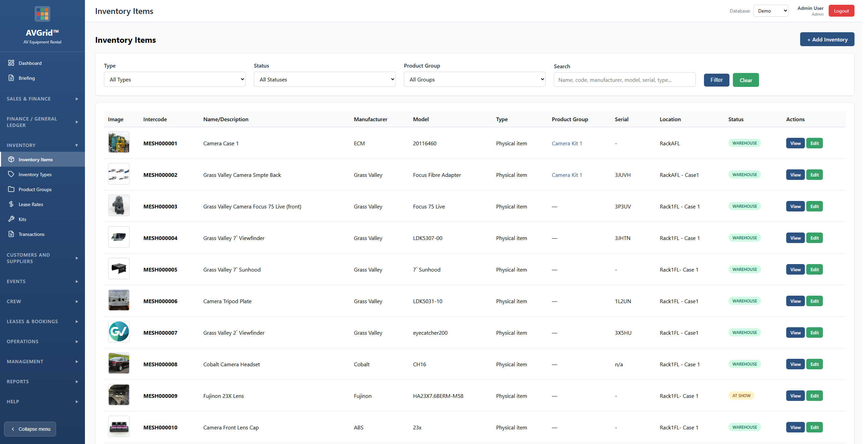This screenshot has width=868, height=444.
Task: Select the Inventory Items cube icon
Action: 11,159
